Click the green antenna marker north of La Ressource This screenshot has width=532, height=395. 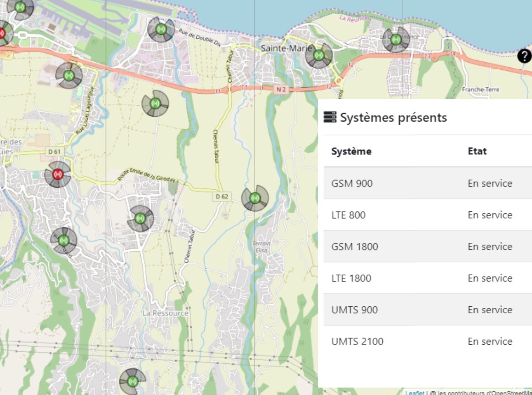(x=140, y=218)
